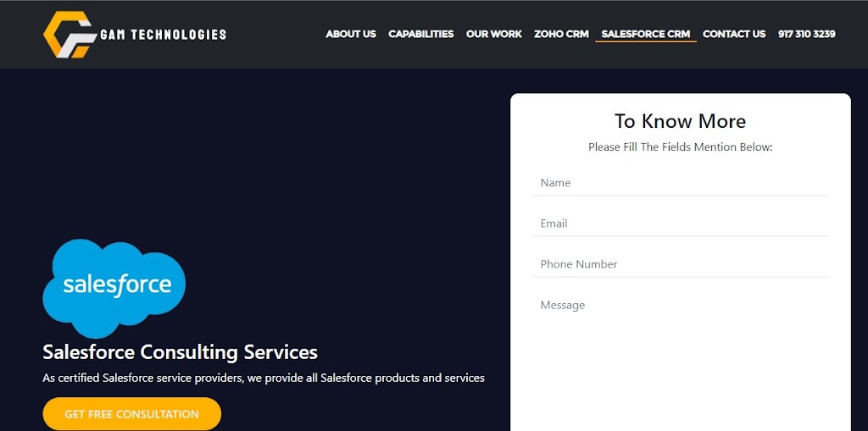Click the Salesforce Consulting Services heading

(180, 352)
